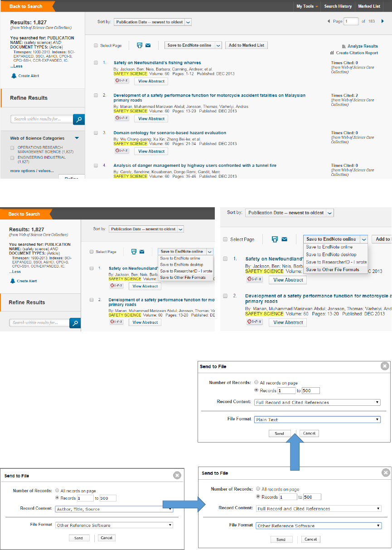The width and height of the screenshot is (392, 550).
Task: Click the bar chart icon of Create Citation Report
Action: pyautogui.click(x=332, y=53)
